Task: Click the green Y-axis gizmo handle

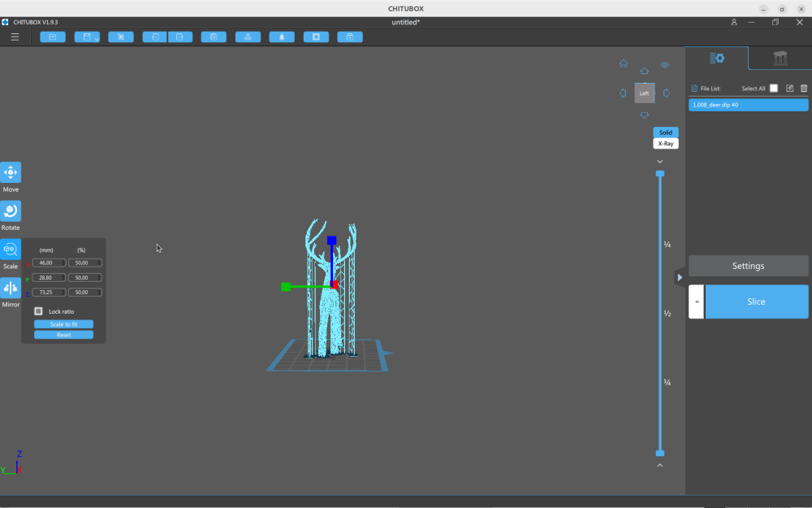Action: coord(286,287)
